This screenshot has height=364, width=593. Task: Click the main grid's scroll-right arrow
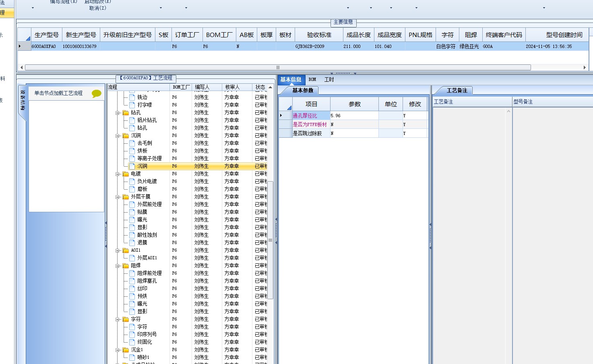click(x=585, y=67)
